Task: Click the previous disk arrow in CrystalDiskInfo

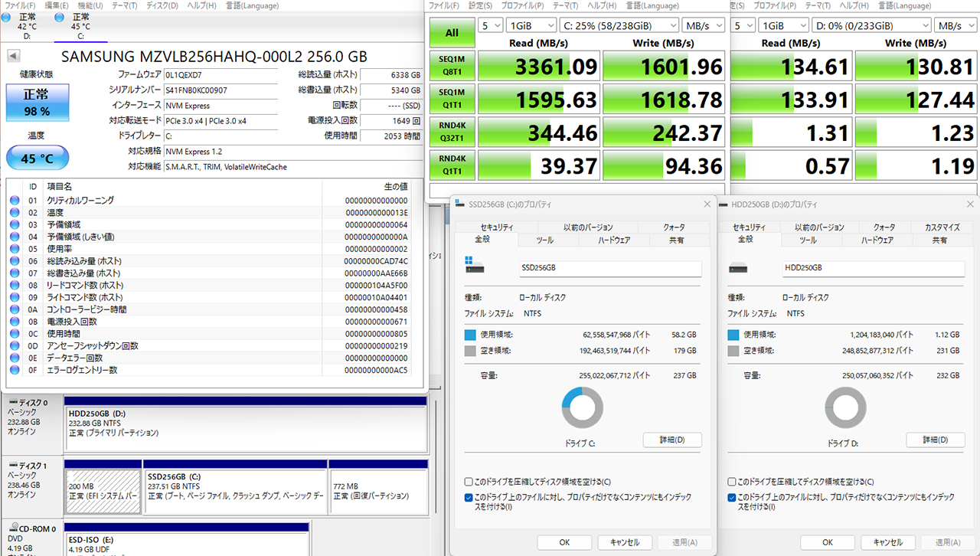Action: pos(14,57)
